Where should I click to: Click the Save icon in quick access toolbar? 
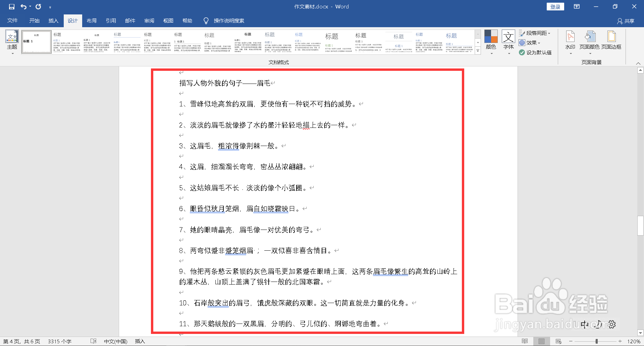click(x=12, y=7)
